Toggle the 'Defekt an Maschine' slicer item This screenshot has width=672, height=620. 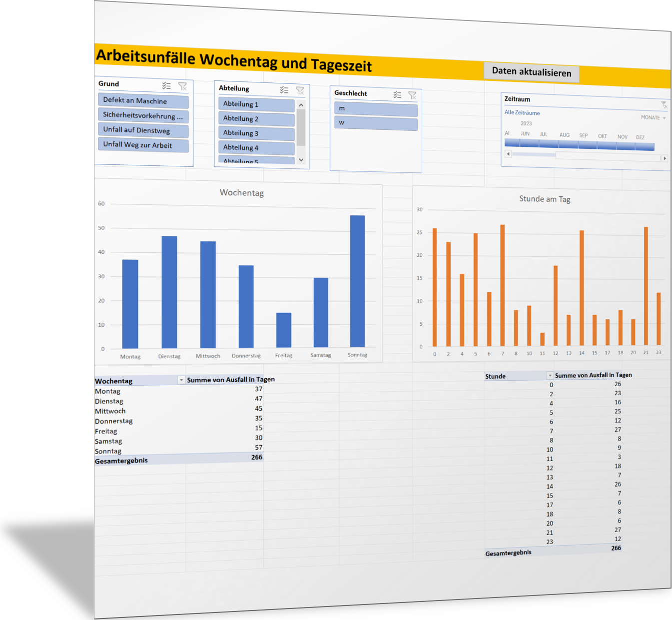click(143, 101)
